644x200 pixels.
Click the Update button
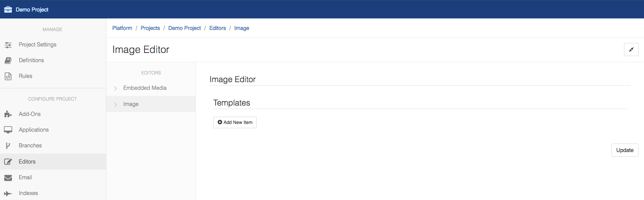(625, 150)
